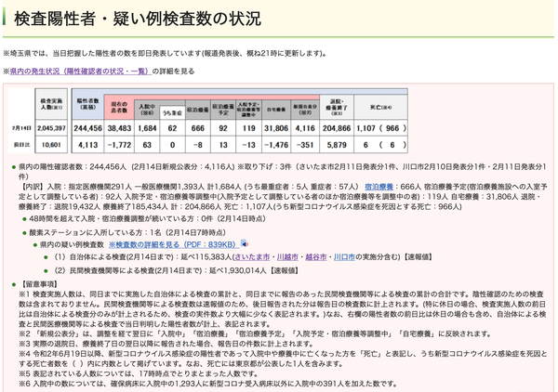Screen dimensions: 558x392
Task: Click the 2月14日 row label
Action: click(21, 128)
